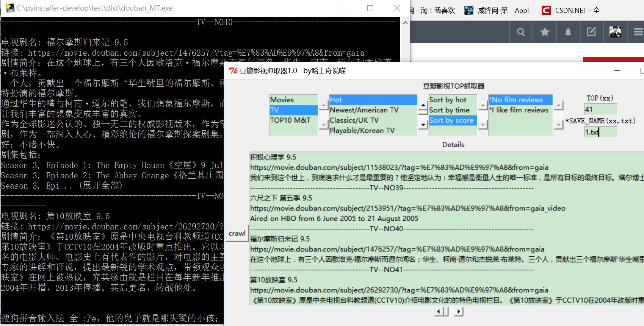Click the down arrow beside the film reviews list

click(x=559, y=124)
